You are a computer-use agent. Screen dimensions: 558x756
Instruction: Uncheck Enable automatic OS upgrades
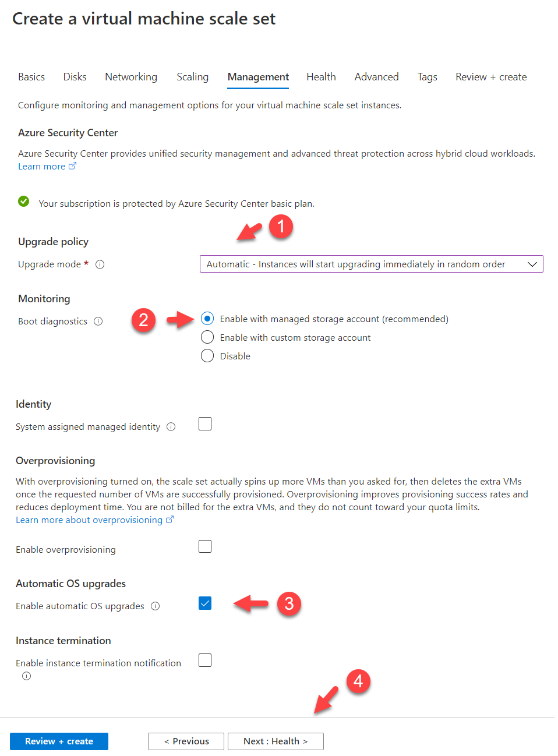point(205,603)
